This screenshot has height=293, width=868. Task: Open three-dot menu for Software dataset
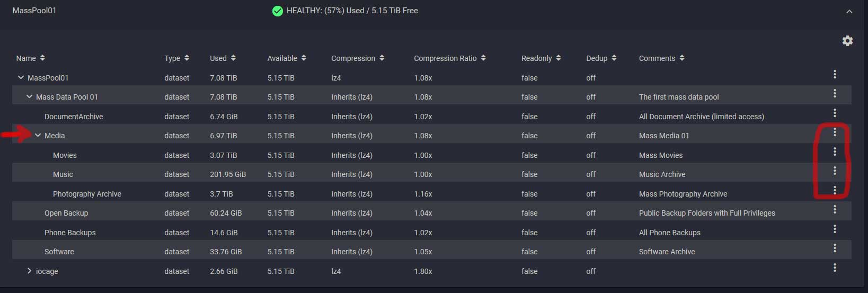click(835, 248)
